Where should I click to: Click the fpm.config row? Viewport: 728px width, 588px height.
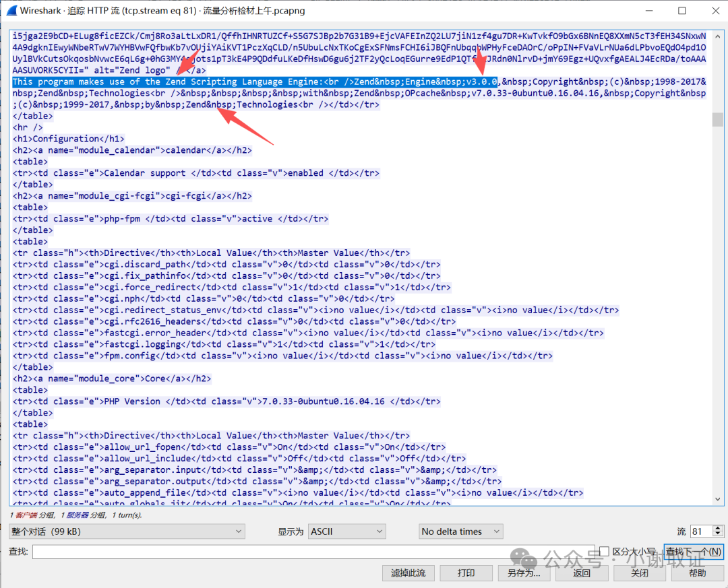(282, 356)
